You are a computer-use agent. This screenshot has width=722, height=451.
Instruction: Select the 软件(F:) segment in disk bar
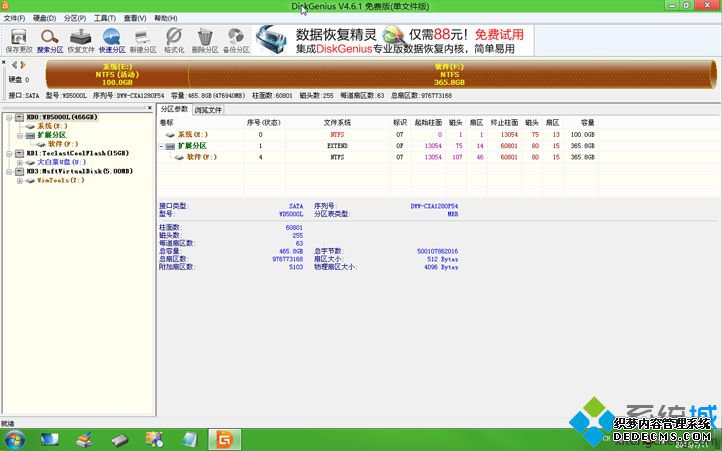tap(450, 74)
